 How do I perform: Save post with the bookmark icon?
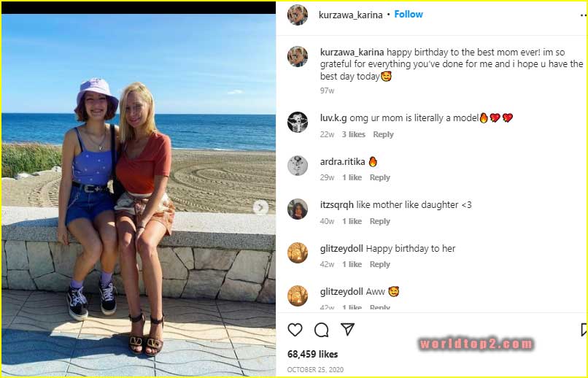tap(584, 330)
